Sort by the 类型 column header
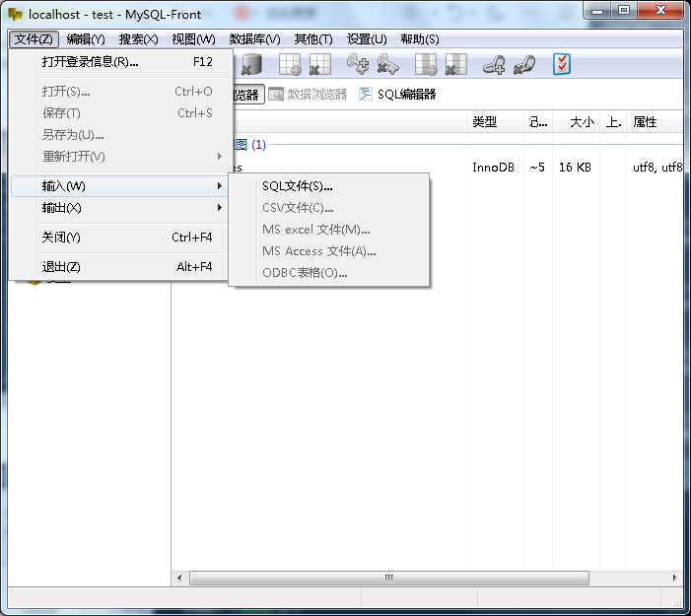691x616 pixels. [x=495, y=121]
